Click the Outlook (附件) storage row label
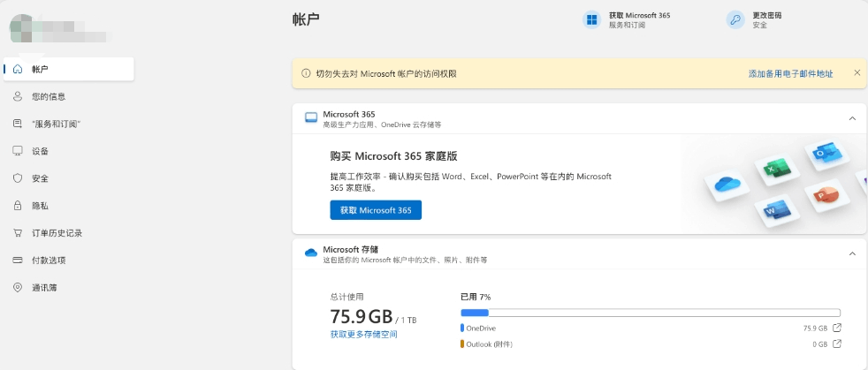Screen dimensions: 868x370 (490, 344)
